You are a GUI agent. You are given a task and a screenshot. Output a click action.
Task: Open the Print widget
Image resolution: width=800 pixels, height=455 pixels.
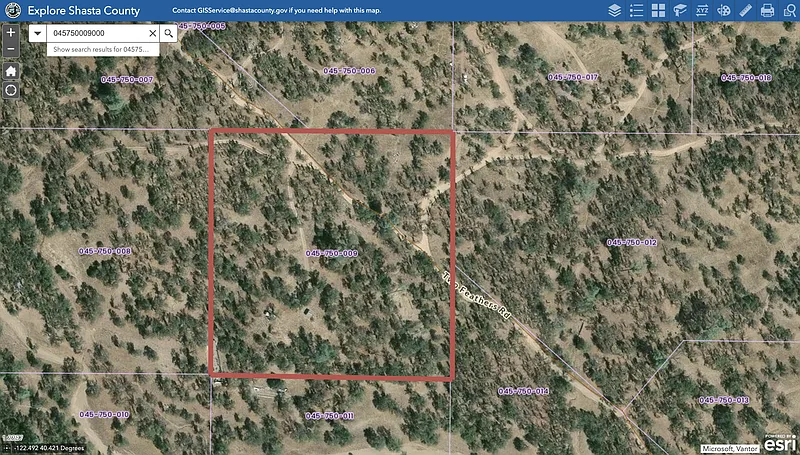pyautogui.click(x=767, y=10)
